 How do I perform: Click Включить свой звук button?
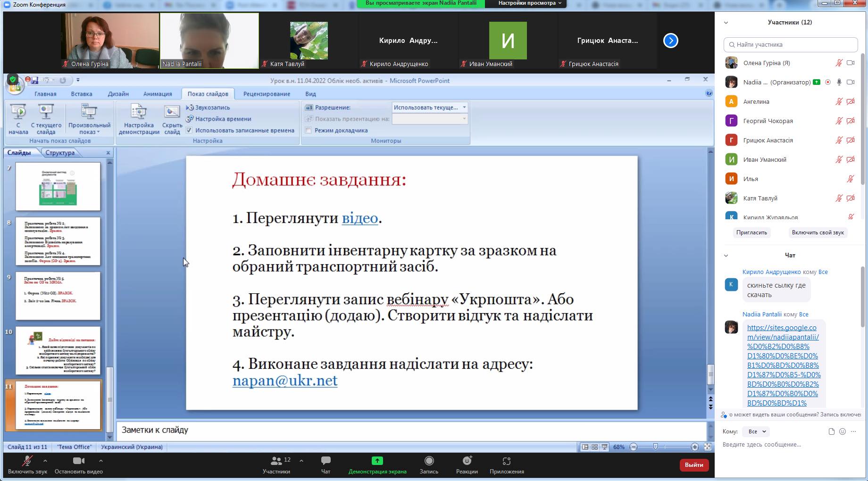[x=818, y=232]
